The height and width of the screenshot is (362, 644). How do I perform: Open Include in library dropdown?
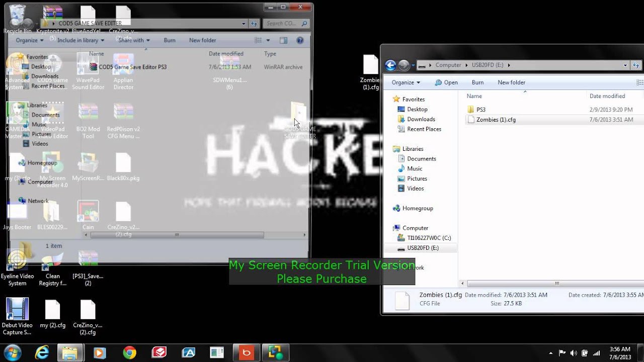pyautogui.click(x=80, y=40)
